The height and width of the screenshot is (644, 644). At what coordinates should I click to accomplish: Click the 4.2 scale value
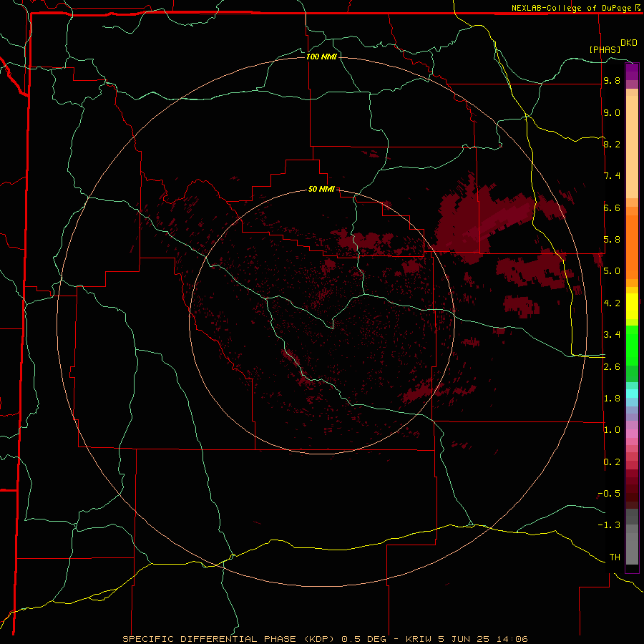(612, 303)
